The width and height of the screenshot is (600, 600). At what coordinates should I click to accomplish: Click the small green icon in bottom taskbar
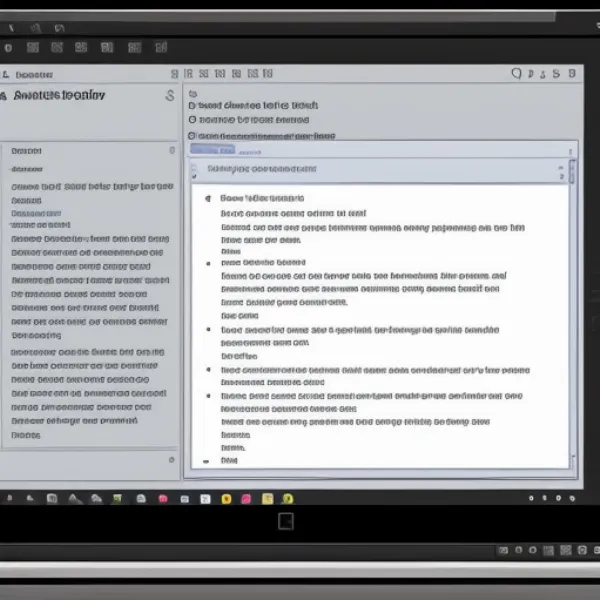(117, 498)
